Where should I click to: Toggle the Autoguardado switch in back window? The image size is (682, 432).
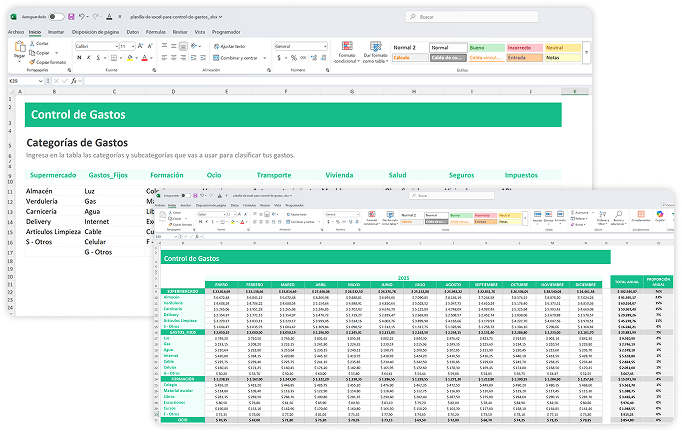tap(56, 17)
